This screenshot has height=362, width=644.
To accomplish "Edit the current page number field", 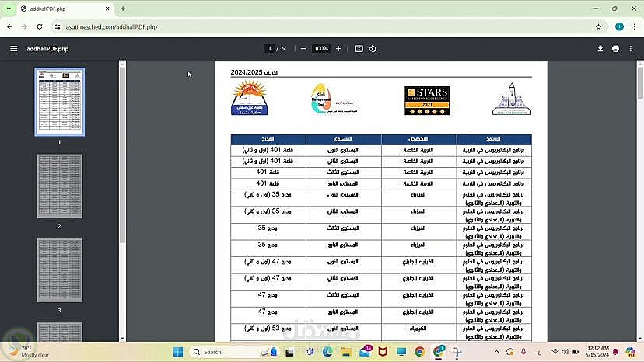I will click(269, 49).
